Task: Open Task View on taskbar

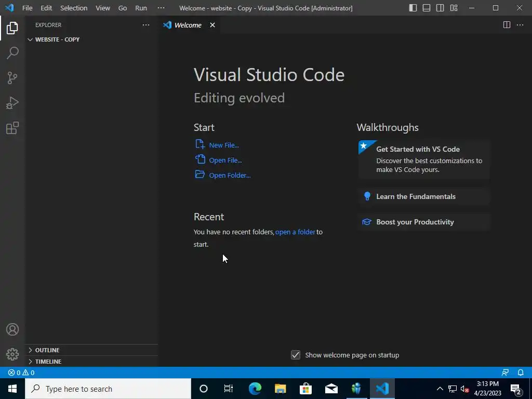Action: 229,389
